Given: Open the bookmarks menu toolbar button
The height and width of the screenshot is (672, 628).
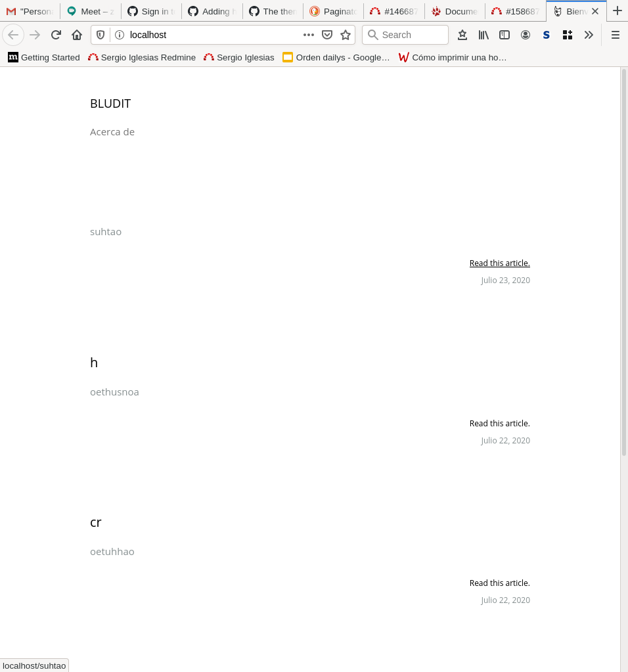Looking at the screenshot, I should (x=462, y=35).
